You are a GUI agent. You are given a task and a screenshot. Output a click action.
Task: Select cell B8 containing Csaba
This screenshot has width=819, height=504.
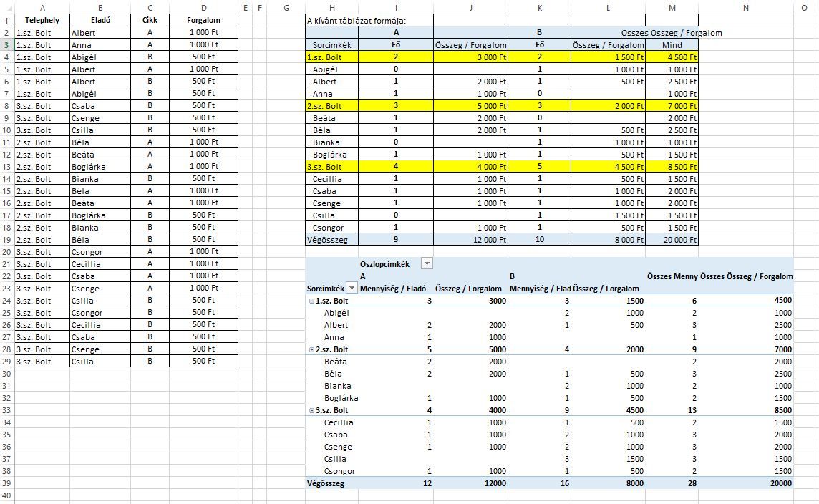click(x=100, y=105)
